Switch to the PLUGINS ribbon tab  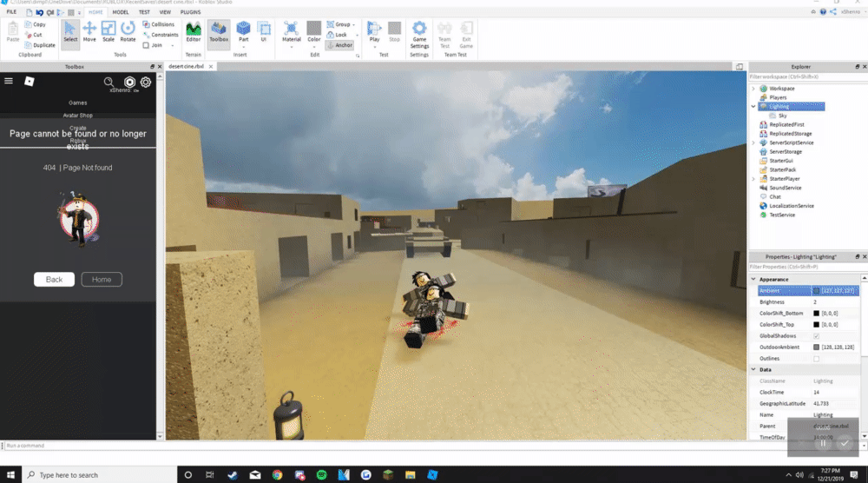pos(190,12)
